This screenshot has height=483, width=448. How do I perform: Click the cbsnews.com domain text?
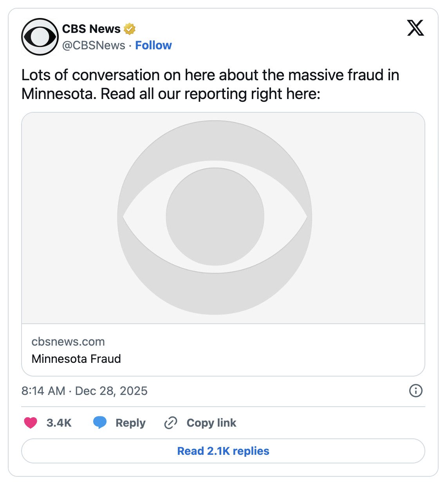[68, 342]
